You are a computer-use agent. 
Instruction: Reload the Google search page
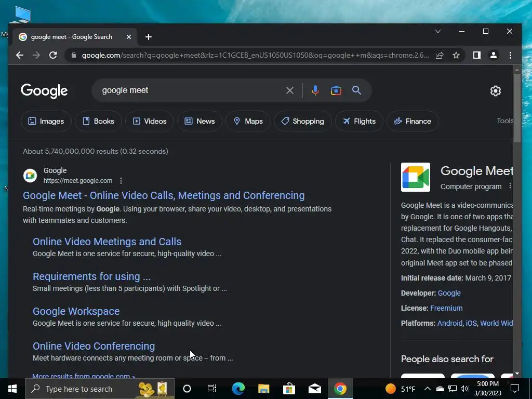[x=53, y=55]
